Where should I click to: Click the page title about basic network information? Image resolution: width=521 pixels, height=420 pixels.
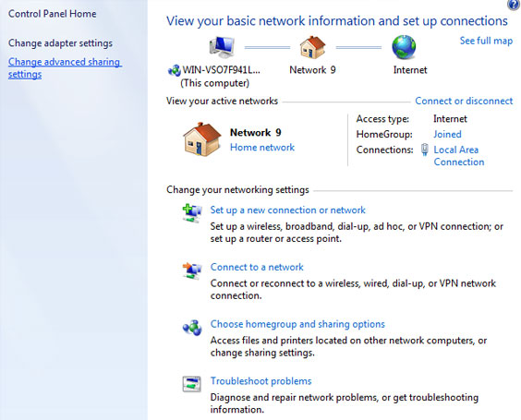click(337, 21)
